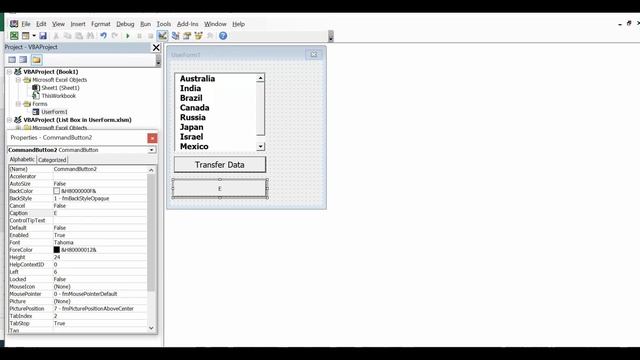Viewport: 640px width, 360px height.
Task: Collapse the VBAProject (Book1) tree node
Action: coord(9,72)
